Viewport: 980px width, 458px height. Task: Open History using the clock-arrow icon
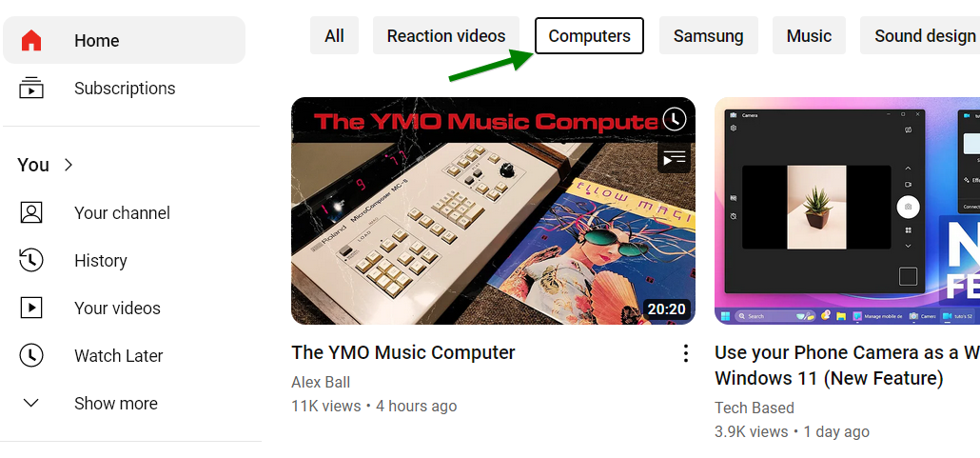pyautogui.click(x=30, y=260)
